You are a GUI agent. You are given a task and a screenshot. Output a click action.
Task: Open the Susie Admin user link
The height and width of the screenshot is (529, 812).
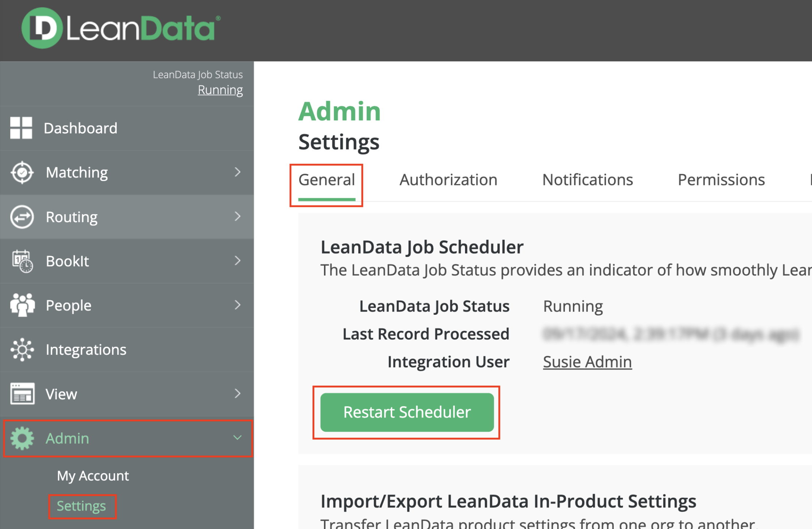[x=587, y=362]
